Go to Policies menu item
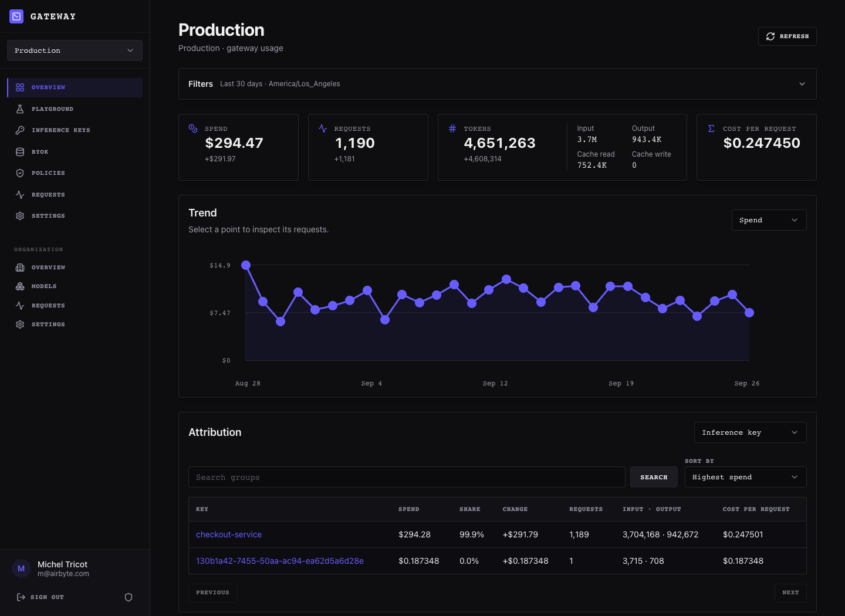The width and height of the screenshot is (845, 616). 75,173
